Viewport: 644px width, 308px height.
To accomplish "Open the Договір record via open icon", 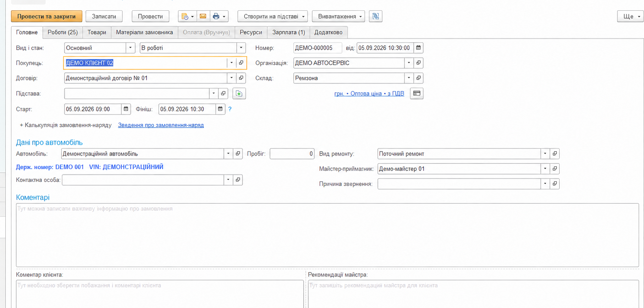I will coord(241,78).
